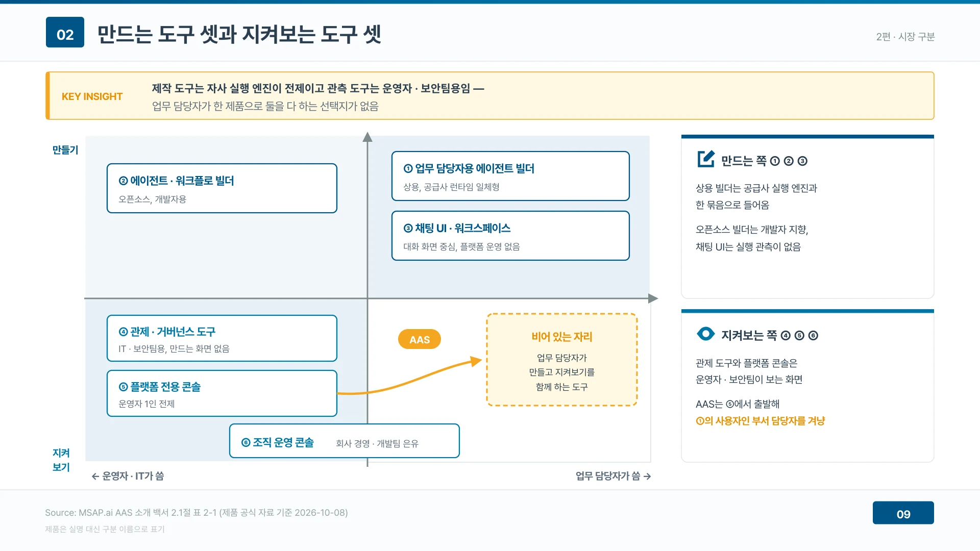980x551 pixels.
Task: Click the text AAS는 ⑤에서 출발해
Action: point(738,404)
